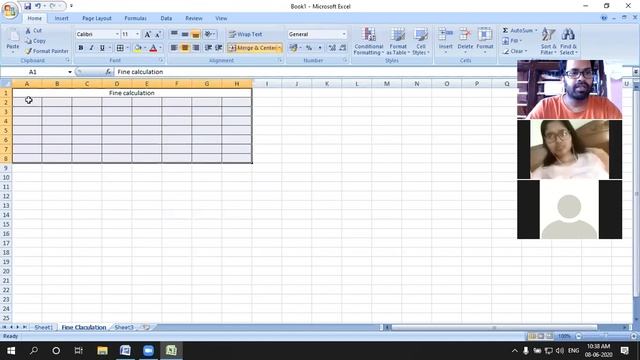Adjust the zoom slider in status bar
Image resolution: width=640 pixels, height=360 pixels.
click(606, 336)
